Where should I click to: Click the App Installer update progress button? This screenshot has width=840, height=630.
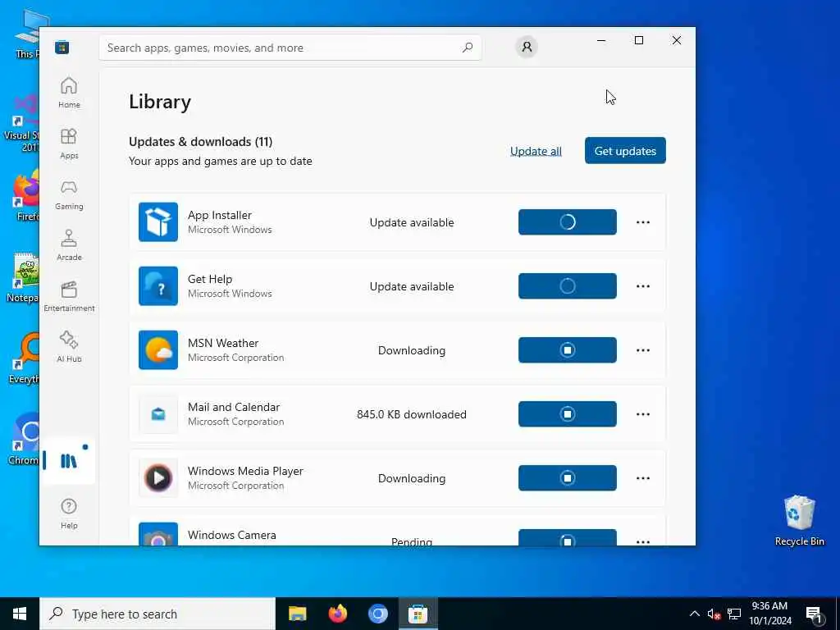pos(568,221)
